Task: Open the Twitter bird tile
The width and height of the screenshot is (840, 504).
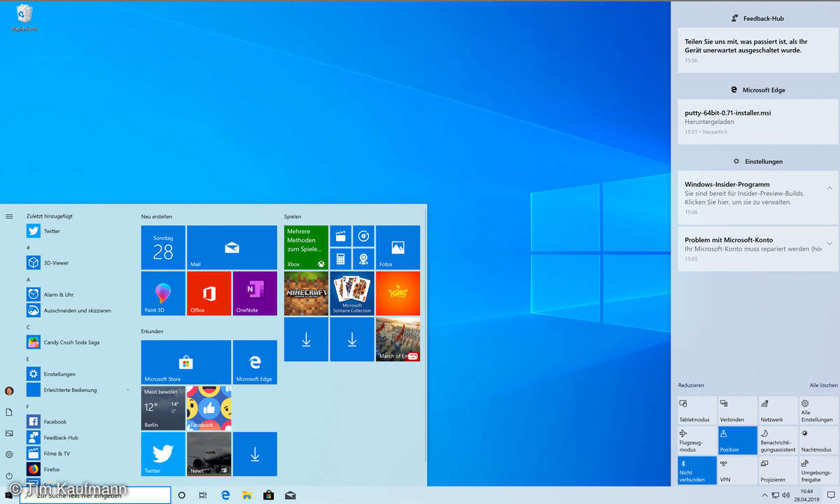Action: [163, 454]
